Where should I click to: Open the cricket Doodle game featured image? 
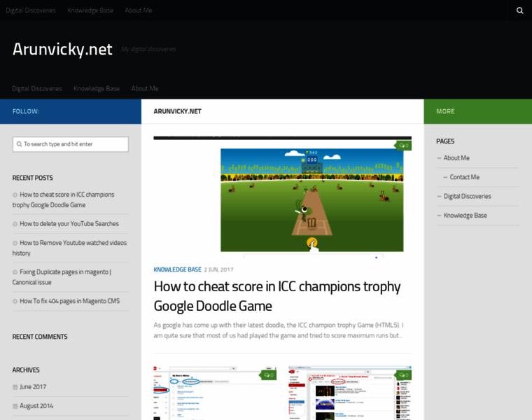282,197
